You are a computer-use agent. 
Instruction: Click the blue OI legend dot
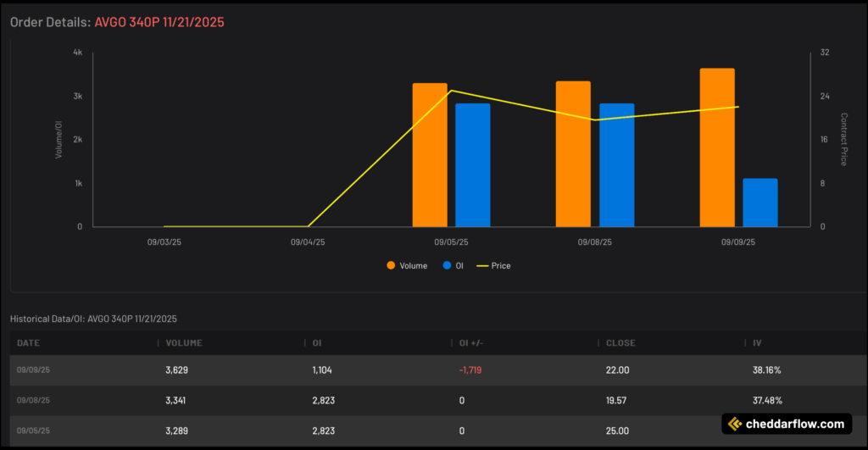point(447,266)
